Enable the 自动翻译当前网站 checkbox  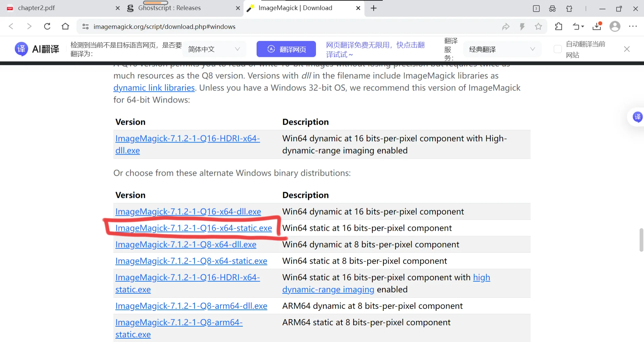(557, 49)
